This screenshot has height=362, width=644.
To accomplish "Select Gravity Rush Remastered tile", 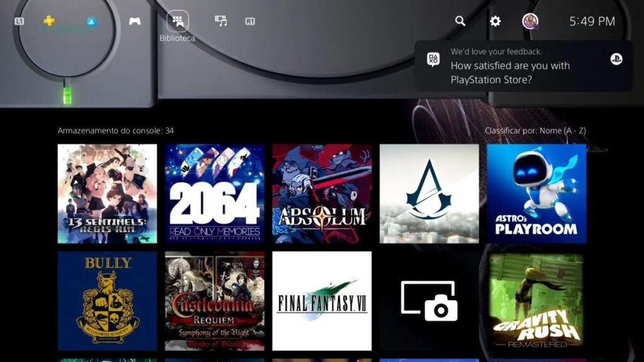I will point(536,301).
